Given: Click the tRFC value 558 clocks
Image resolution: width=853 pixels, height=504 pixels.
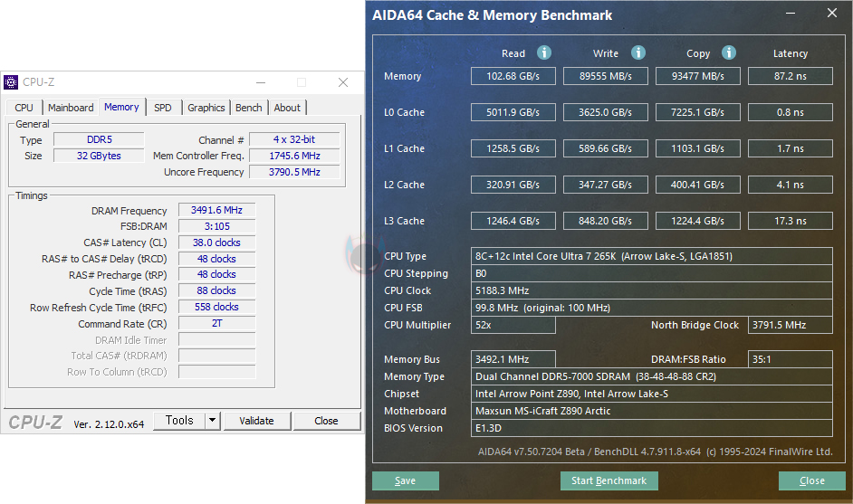Looking at the screenshot, I should coord(216,307).
